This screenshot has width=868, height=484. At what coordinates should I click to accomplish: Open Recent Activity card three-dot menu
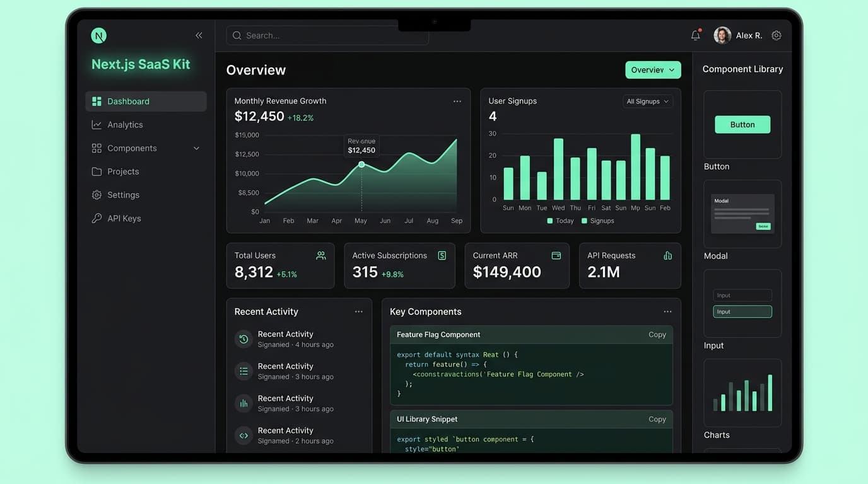(359, 312)
